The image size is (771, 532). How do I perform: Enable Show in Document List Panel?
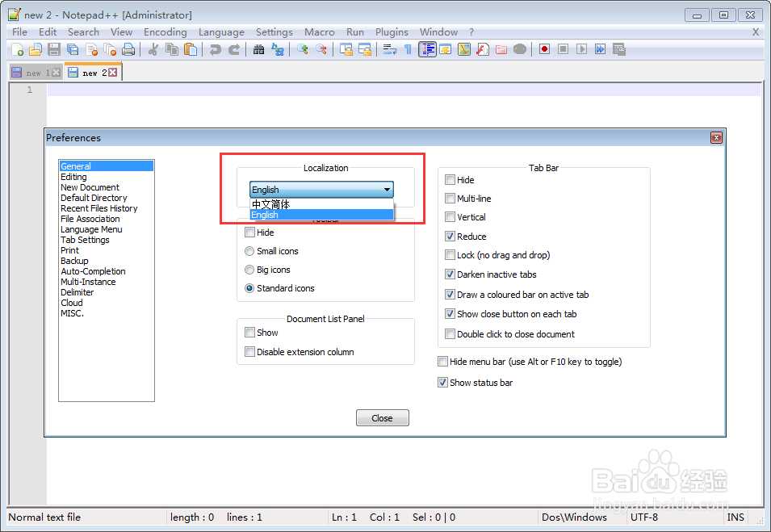249,333
